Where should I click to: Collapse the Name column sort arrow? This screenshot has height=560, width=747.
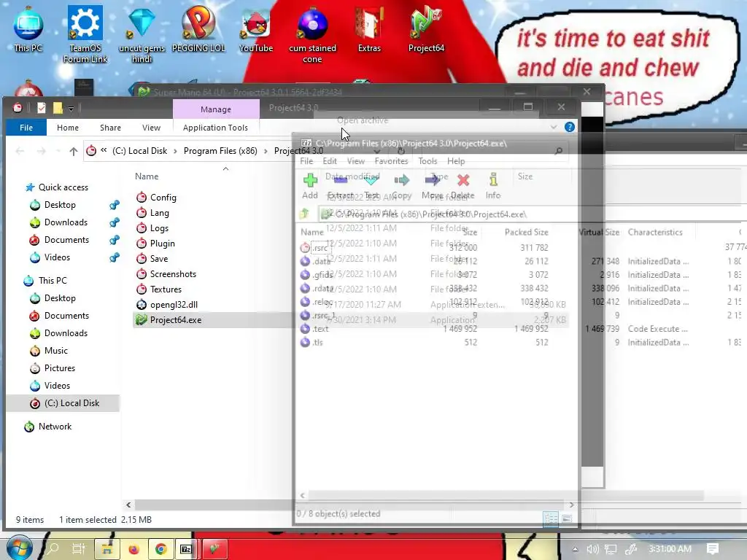(226, 168)
